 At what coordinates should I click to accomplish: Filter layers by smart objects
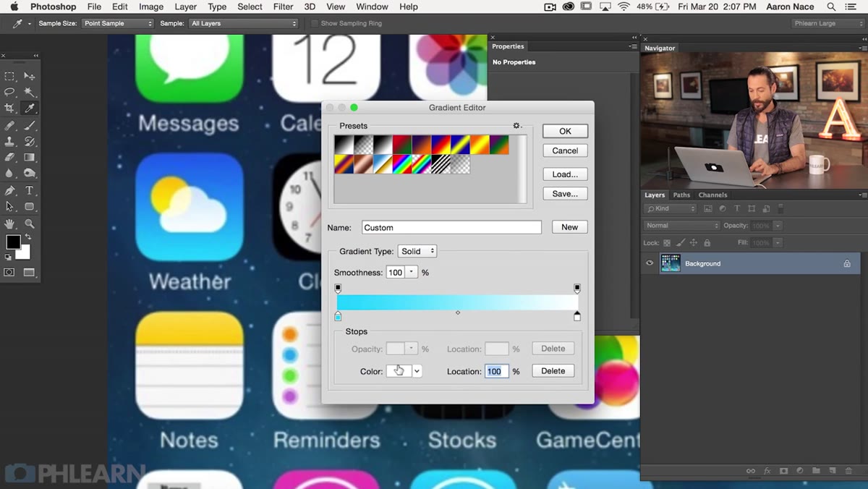tap(766, 208)
